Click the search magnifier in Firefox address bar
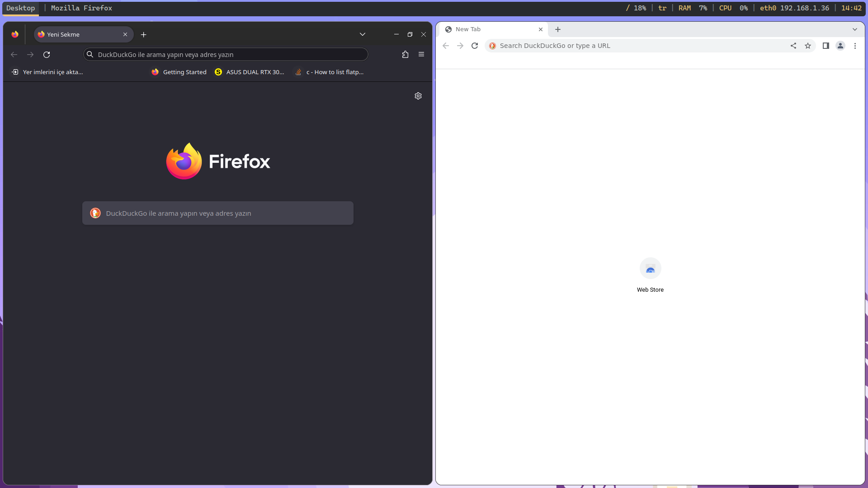 pos(90,55)
